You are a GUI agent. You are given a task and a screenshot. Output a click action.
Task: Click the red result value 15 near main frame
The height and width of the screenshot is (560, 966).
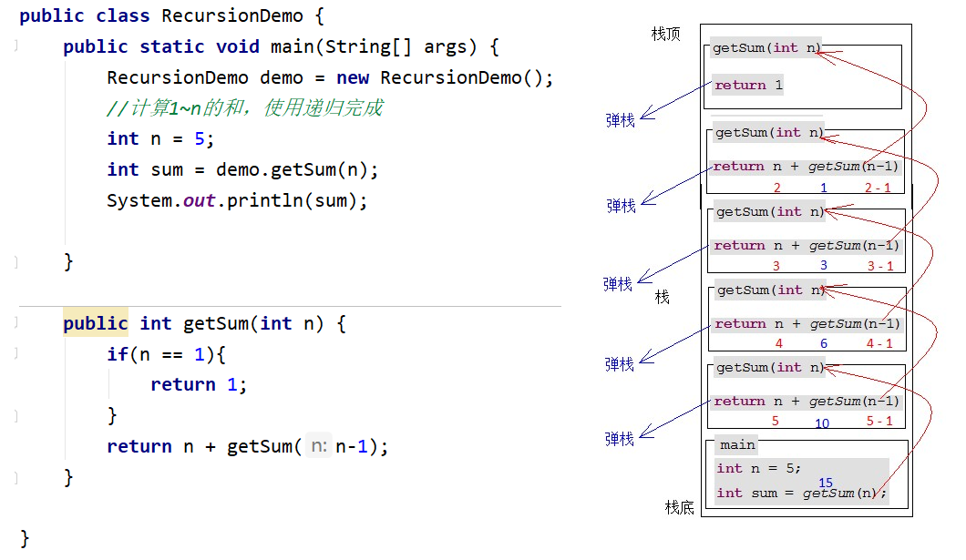[x=826, y=482]
